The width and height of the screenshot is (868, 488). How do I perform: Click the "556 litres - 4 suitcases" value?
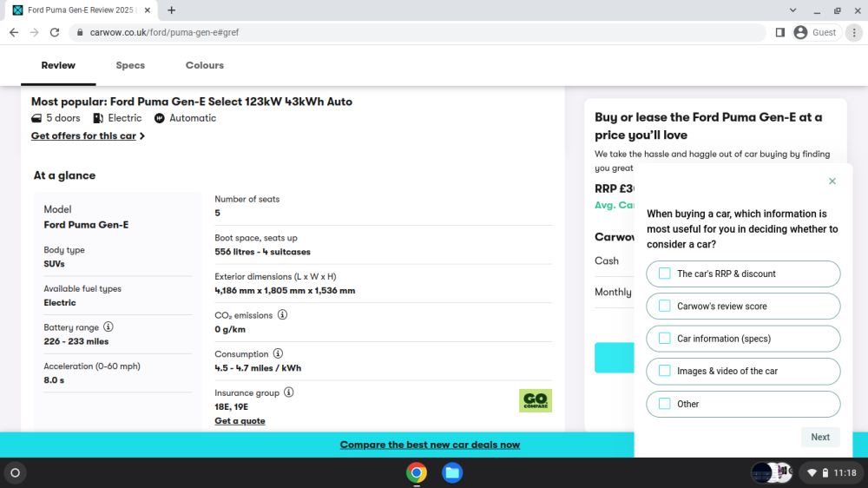262,252
